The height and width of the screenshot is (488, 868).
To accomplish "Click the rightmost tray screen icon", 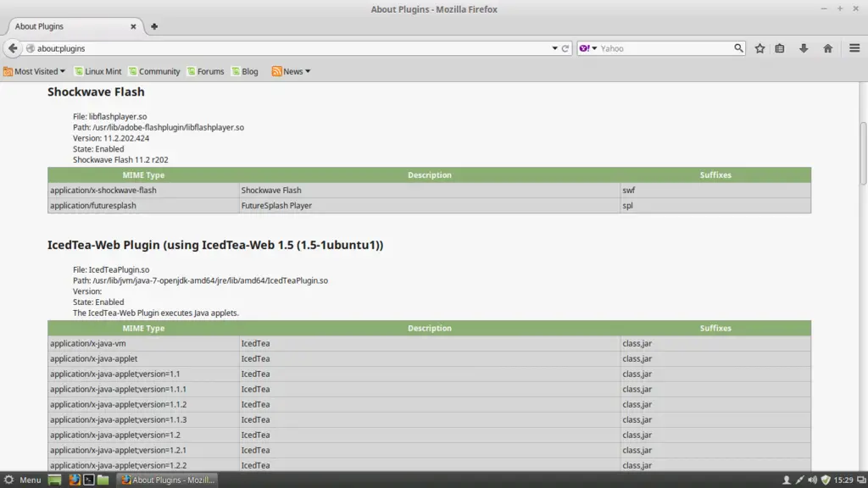I will [x=861, y=480].
